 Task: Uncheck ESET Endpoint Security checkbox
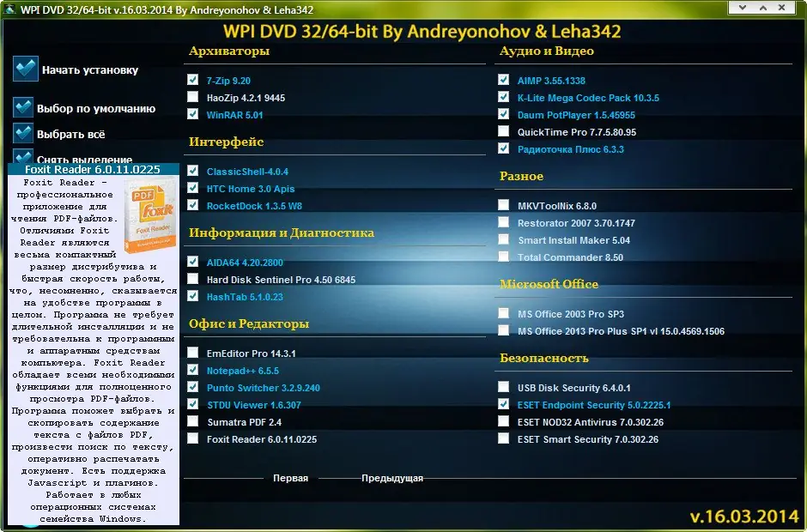(x=503, y=404)
